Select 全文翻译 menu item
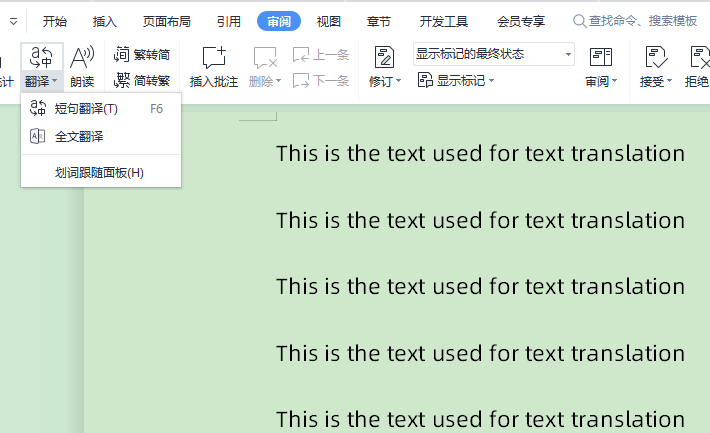Screen dimensions: 710x433 tap(101, 136)
